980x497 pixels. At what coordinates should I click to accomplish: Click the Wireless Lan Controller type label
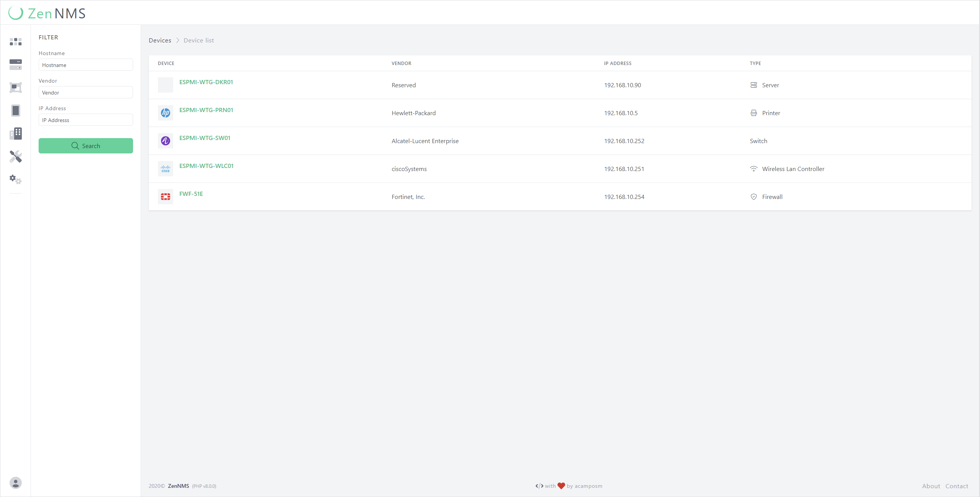[x=793, y=169]
